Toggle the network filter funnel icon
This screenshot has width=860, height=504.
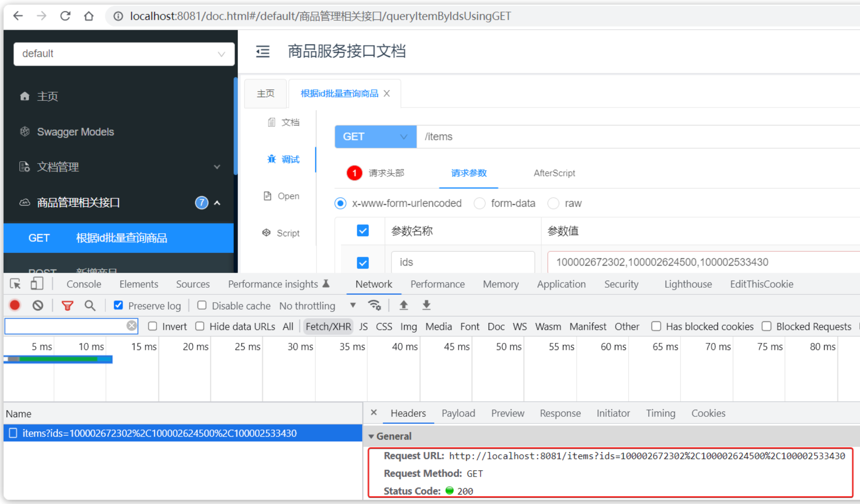tap(67, 306)
